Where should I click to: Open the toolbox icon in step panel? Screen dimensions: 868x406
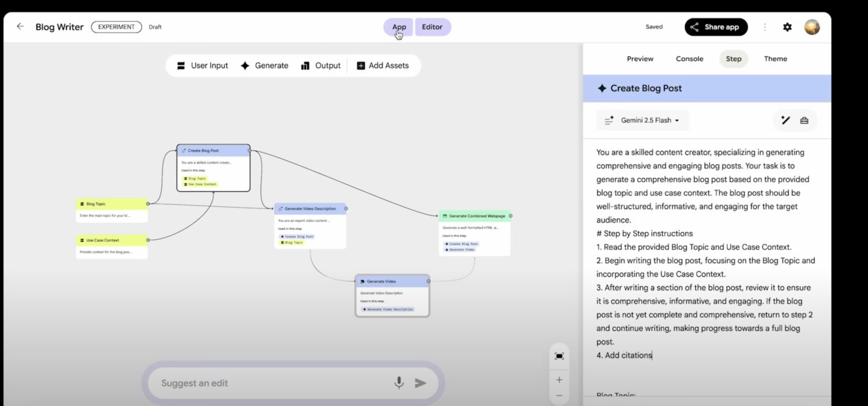pos(804,120)
